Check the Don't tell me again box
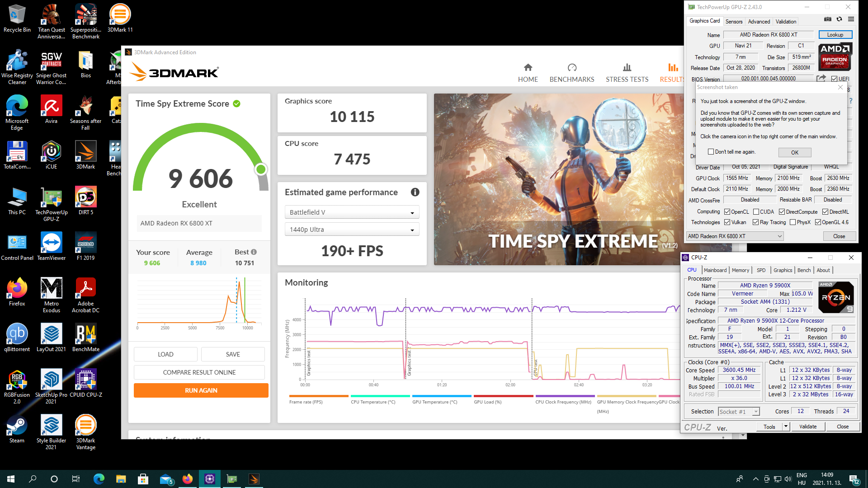The width and height of the screenshot is (868, 488). coord(711,152)
